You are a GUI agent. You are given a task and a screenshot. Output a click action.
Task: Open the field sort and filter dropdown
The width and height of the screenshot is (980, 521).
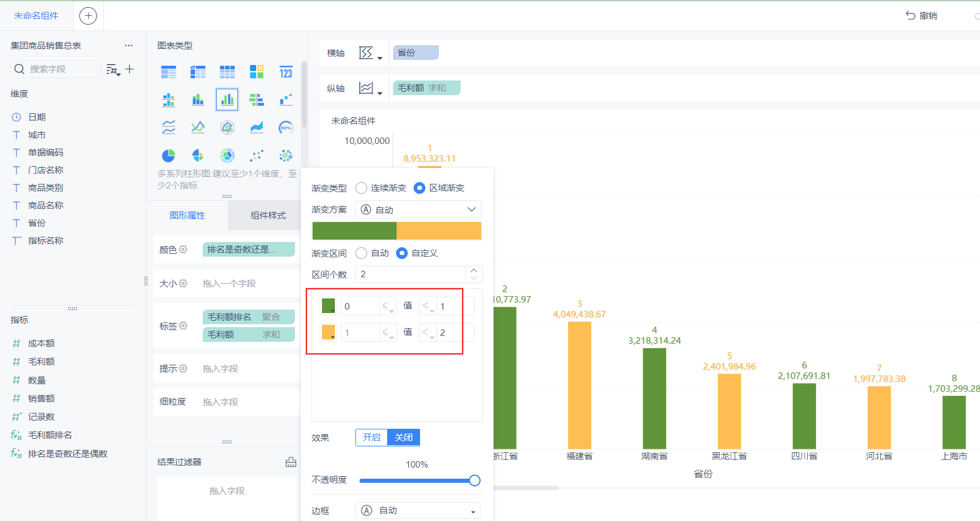(113, 70)
